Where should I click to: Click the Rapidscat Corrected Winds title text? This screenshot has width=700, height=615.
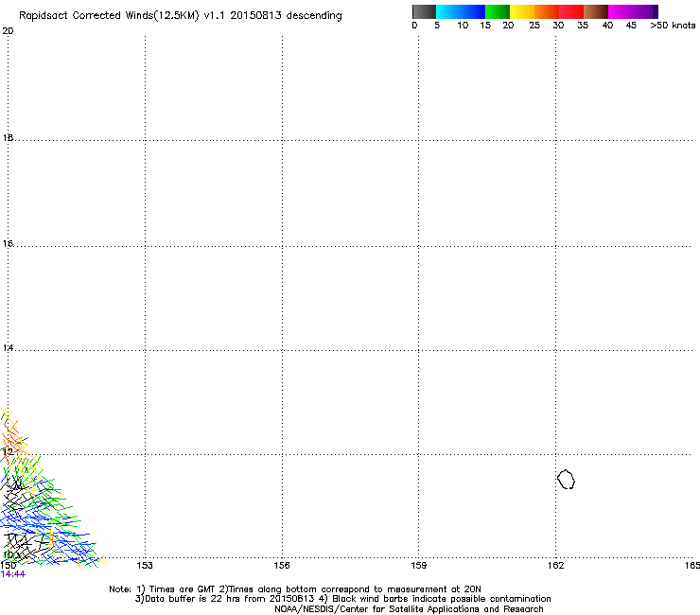click(181, 16)
